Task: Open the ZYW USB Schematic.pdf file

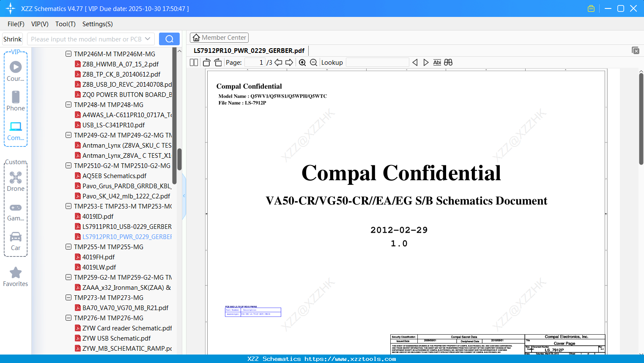Action: [113, 338]
